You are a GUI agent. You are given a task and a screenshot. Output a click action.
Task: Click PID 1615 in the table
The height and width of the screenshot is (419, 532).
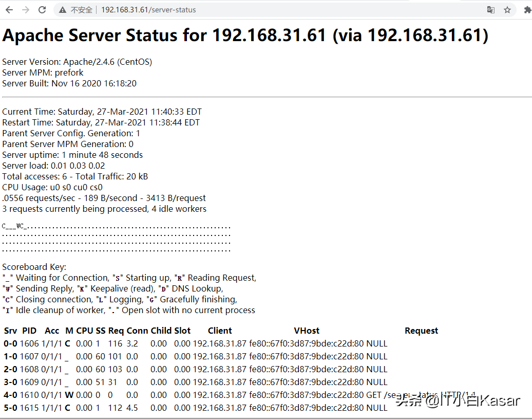click(x=29, y=408)
